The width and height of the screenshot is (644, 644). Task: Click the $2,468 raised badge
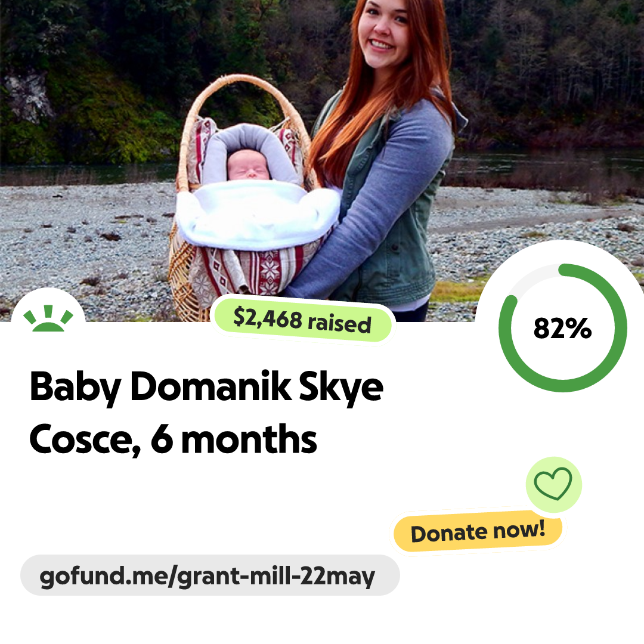[303, 320]
